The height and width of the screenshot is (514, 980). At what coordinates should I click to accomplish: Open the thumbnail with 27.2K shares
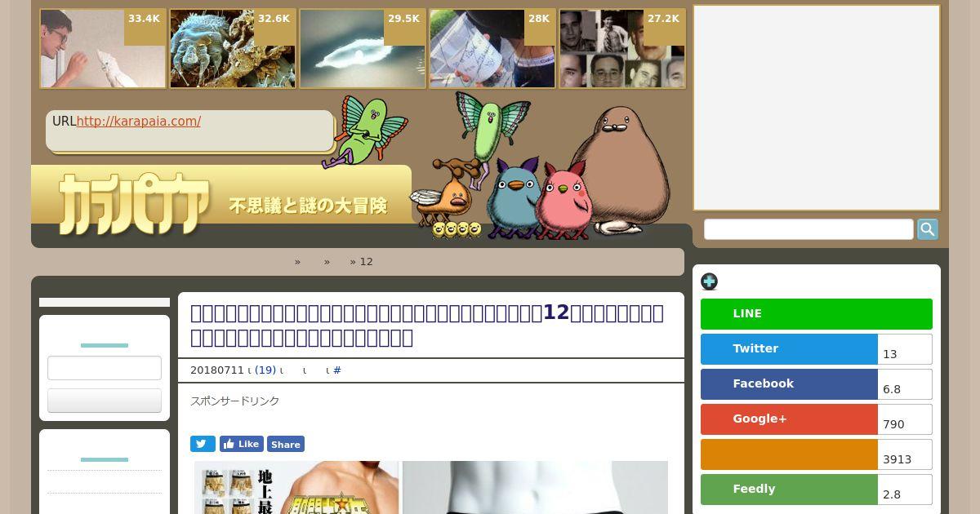pos(622,49)
